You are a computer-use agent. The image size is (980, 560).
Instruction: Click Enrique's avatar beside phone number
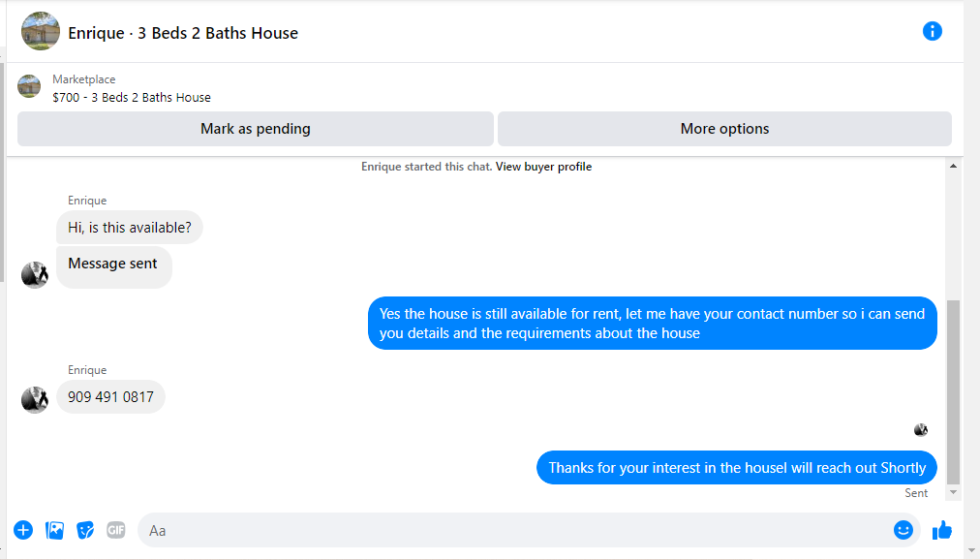point(34,400)
